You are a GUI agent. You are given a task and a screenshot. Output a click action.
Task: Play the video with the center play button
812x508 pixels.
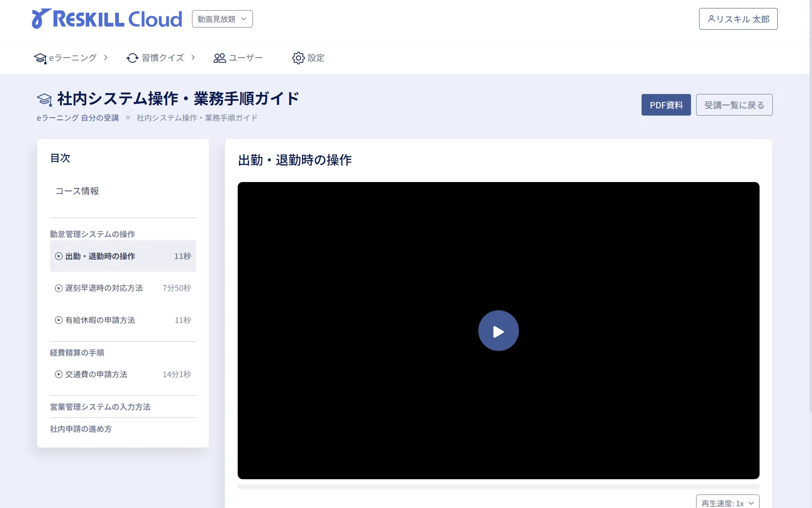(499, 331)
